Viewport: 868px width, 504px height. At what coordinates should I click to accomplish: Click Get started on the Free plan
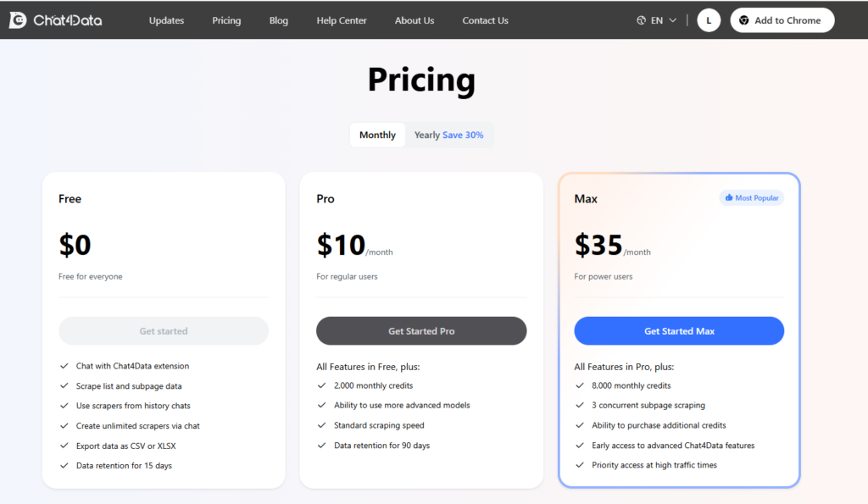(163, 330)
